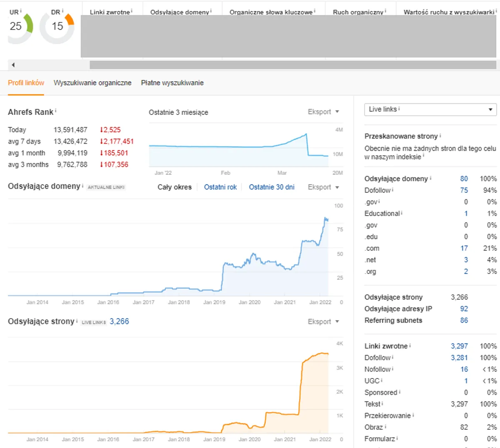Viewport: 500px width, 448px height.
Task: Open the 3,297 Linki zwrotne count link
Action: pos(459,346)
